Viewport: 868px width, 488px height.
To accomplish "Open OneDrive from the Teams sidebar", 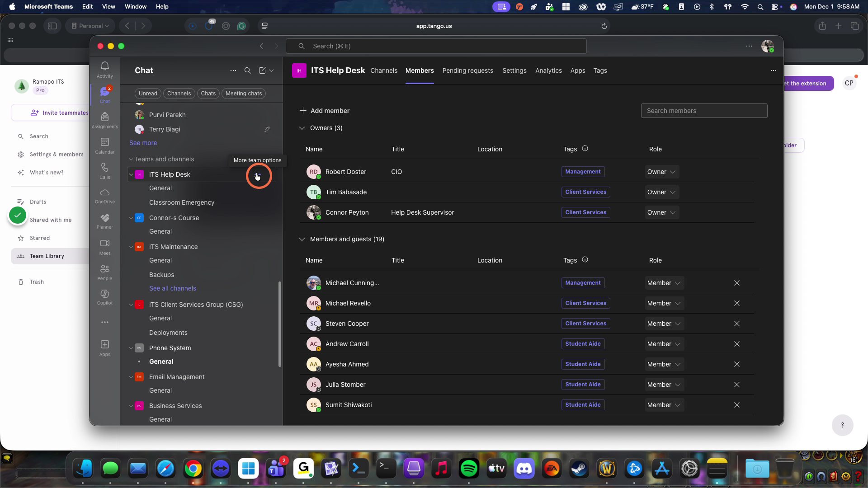I will 104,196.
